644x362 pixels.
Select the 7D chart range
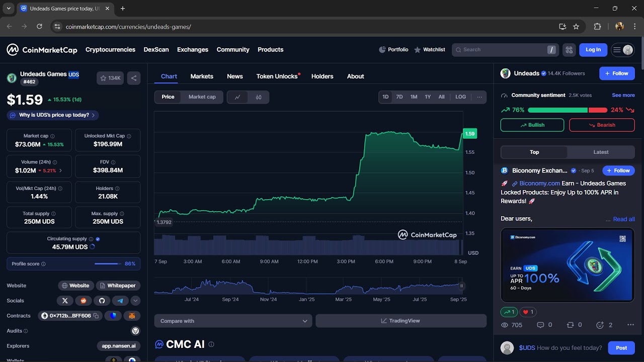399,97
